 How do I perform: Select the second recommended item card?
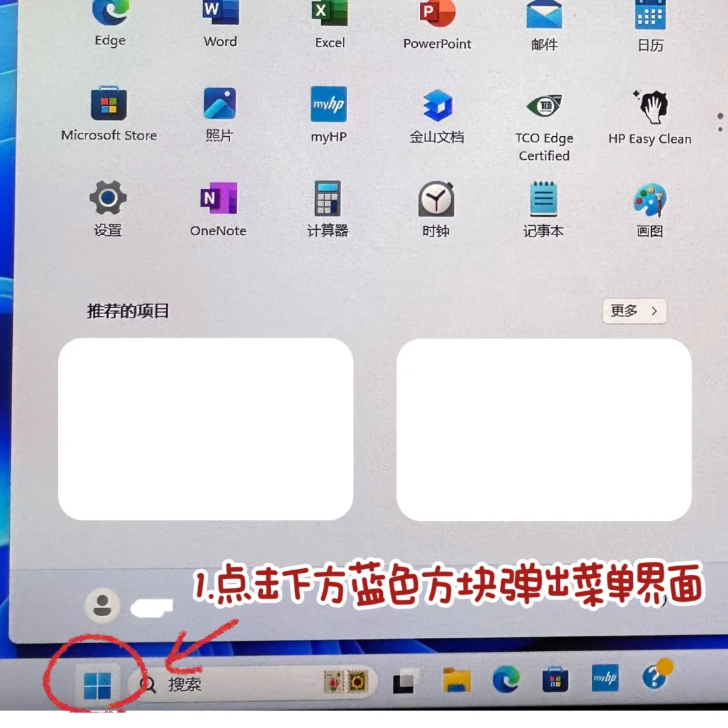(544, 430)
